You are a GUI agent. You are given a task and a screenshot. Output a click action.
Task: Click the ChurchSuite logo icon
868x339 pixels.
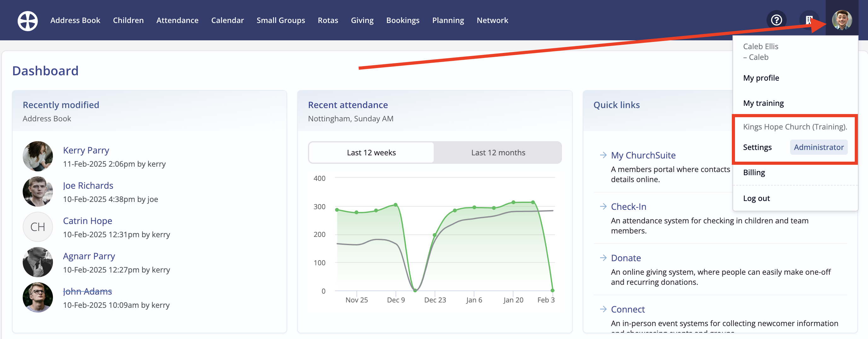pos(28,20)
